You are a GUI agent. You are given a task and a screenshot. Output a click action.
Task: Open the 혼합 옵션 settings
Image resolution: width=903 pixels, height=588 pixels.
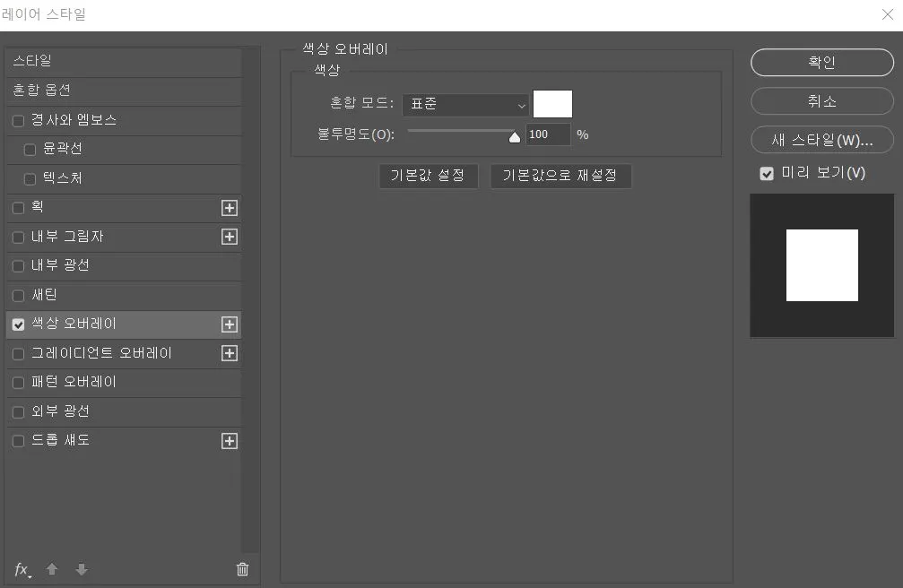tap(124, 91)
